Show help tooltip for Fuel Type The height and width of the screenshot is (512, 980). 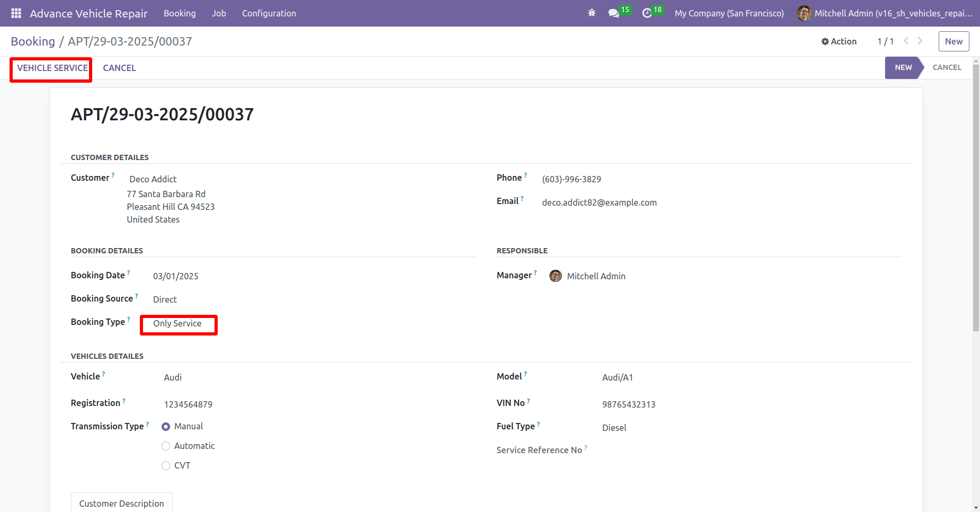538,424
